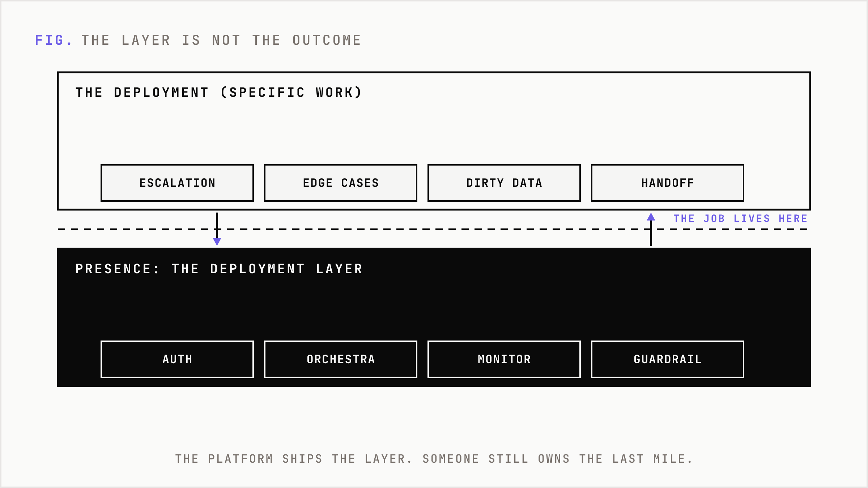Screen dimensions: 868x488
Task: Click caption 'THE PLATFORM SHIPS THE LAYER.'
Action: pyautogui.click(x=294, y=459)
